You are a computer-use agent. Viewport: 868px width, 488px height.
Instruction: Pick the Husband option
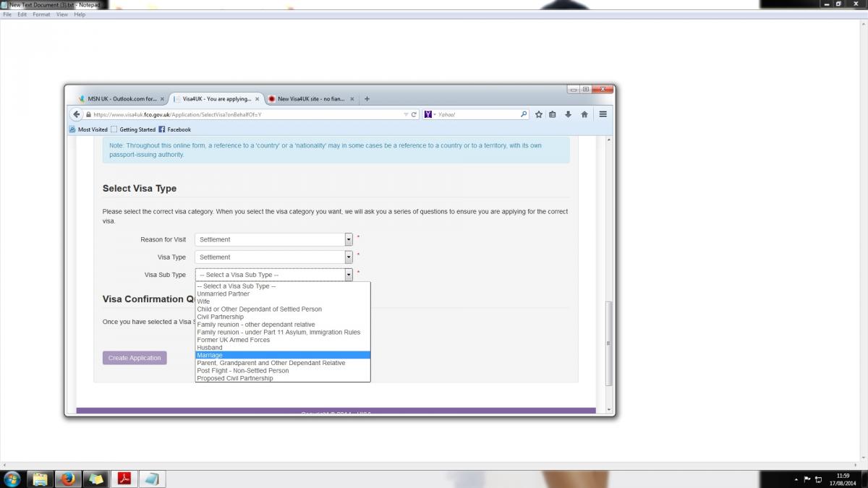[x=210, y=348]
